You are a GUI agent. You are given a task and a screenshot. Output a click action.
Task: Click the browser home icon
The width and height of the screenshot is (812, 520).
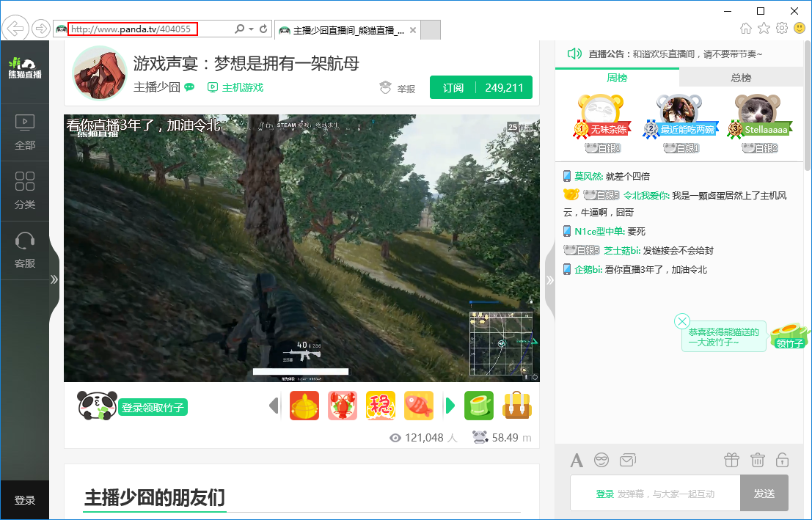746,29
